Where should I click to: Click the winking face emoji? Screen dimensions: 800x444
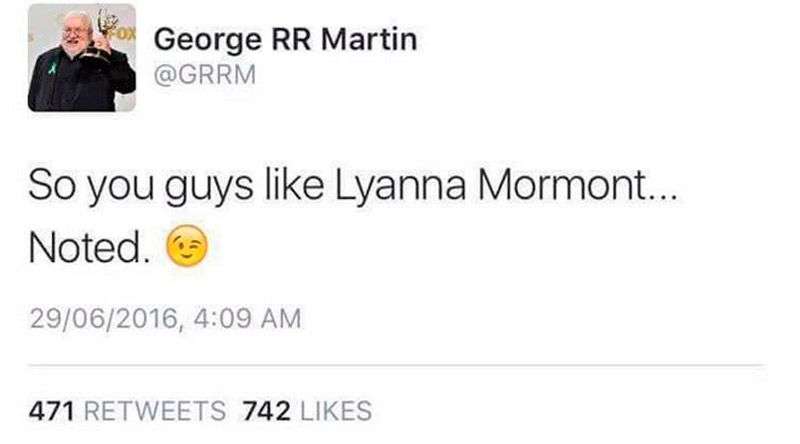click(x=180, y=245)
